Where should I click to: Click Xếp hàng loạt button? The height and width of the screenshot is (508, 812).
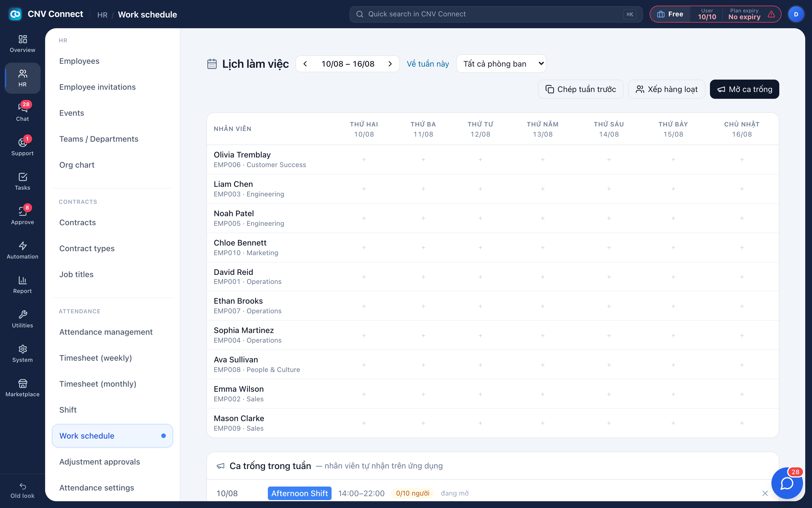pos(667,89)
